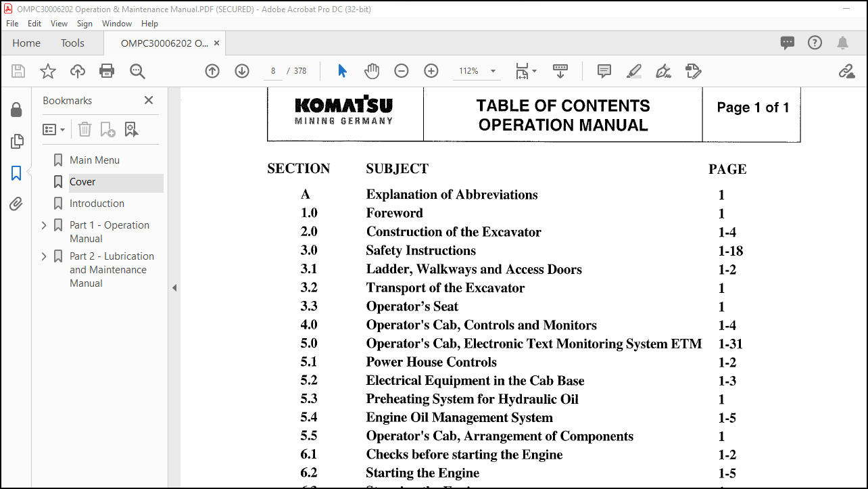Open comments chat icon in header
The width and height of the screenshot is (868, 489).
pyautogui.click(x=788, y=43)
